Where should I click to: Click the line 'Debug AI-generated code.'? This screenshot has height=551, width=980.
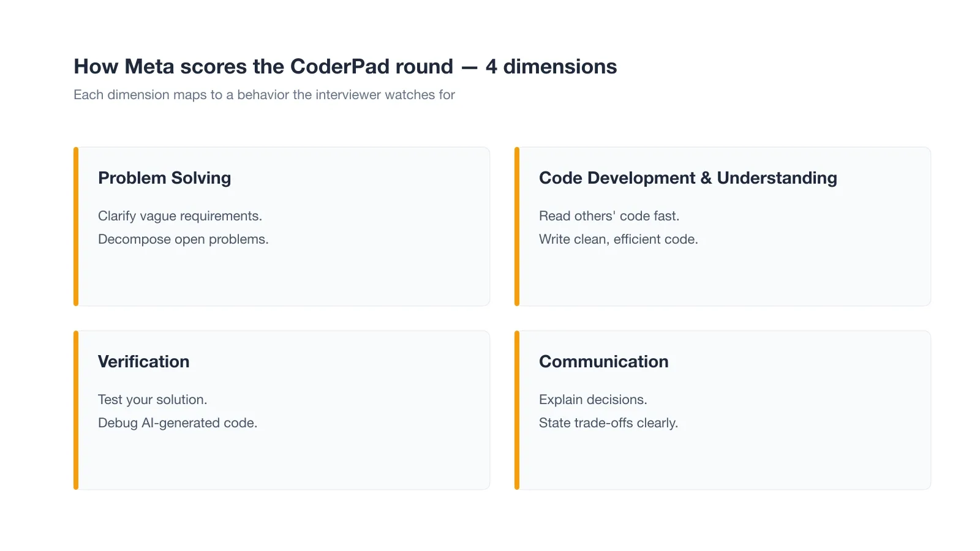(178, 423)
